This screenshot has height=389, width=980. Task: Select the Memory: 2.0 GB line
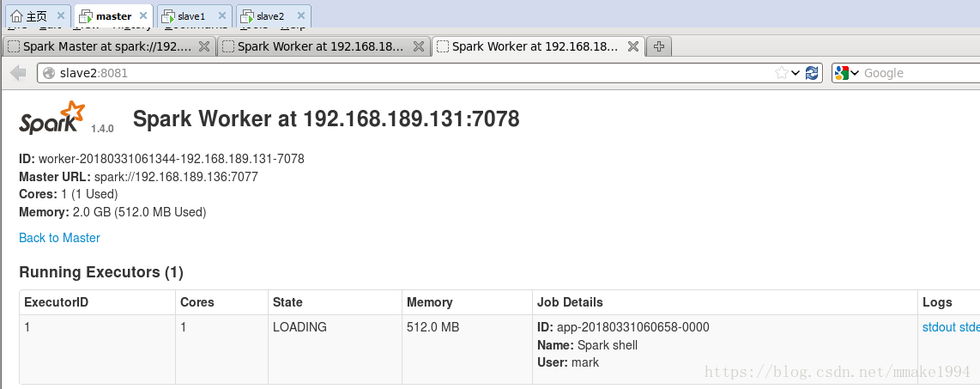click(112, 212)
